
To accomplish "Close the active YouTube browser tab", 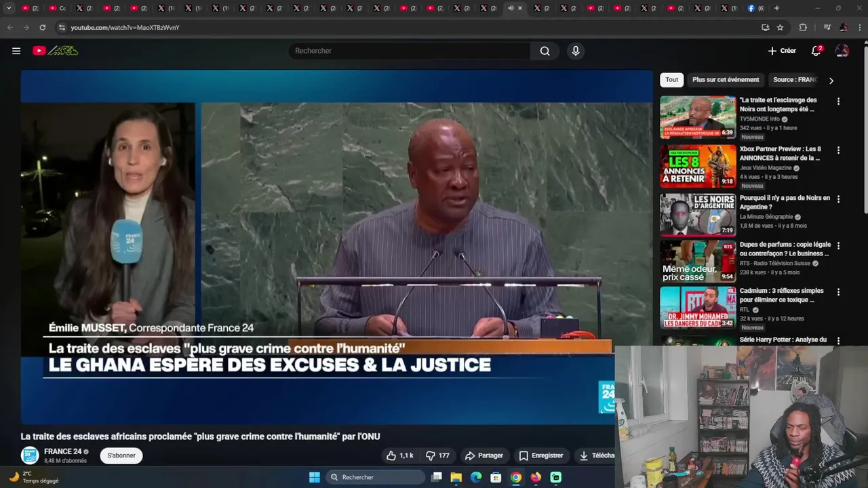I will pos(520,8).
